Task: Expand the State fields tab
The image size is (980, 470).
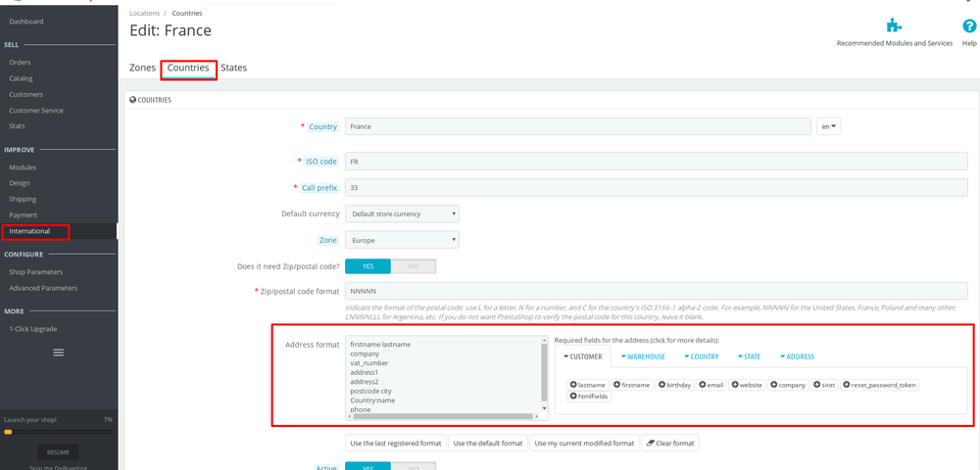Action: coord(749,357)
